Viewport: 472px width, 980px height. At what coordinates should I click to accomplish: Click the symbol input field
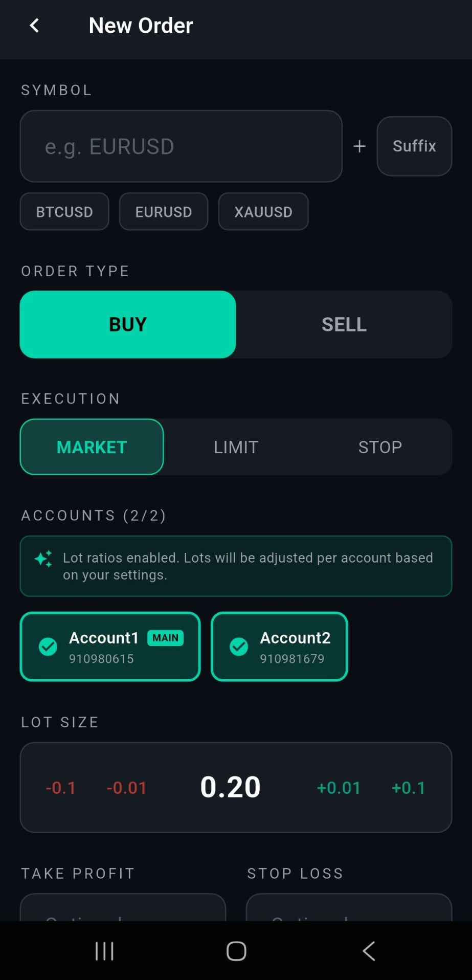pyautogui.click(x=181, y=146)
